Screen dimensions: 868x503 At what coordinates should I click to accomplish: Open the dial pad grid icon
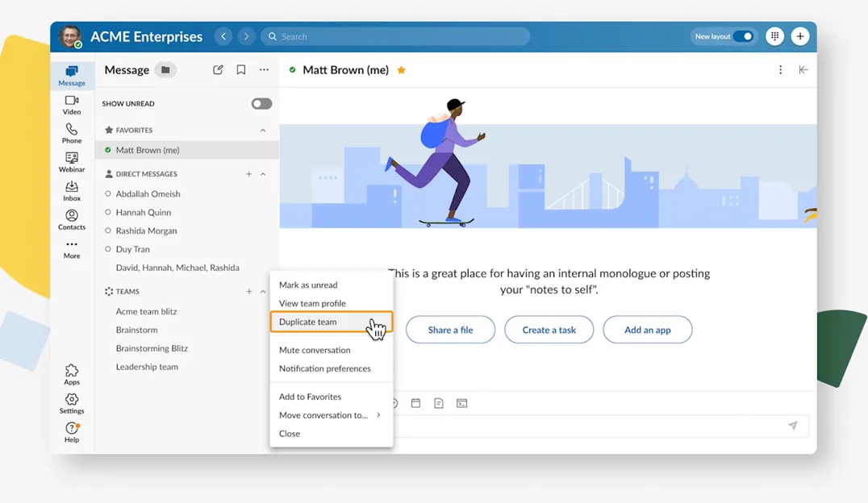[x=774, y=36]
